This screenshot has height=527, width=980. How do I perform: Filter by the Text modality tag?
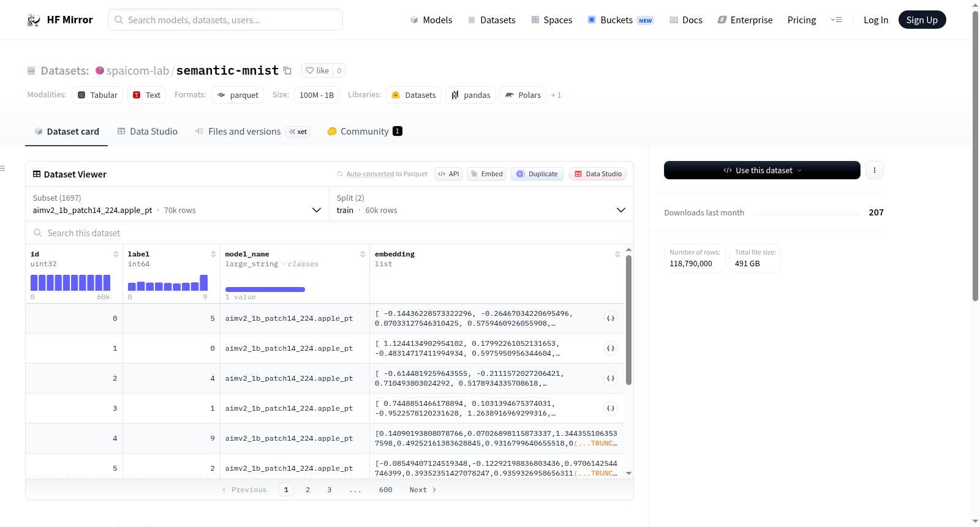[146, 95]
